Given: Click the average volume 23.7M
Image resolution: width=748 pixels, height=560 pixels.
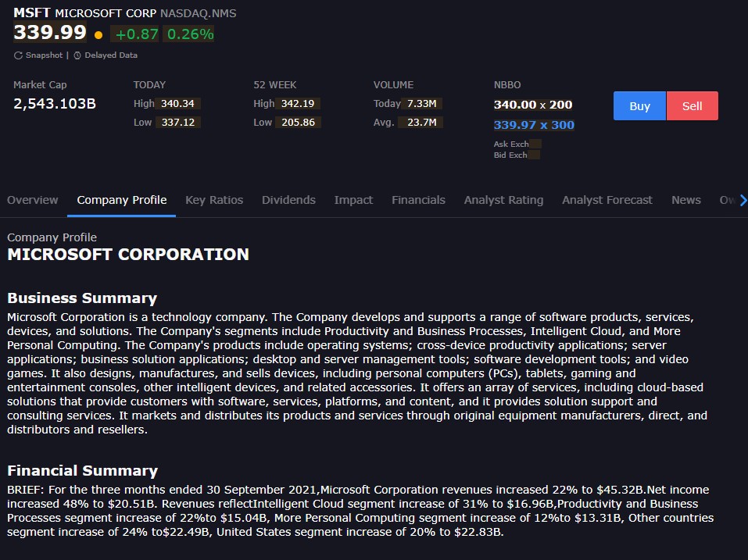Looking at the screenshot, I should point(422,123).
